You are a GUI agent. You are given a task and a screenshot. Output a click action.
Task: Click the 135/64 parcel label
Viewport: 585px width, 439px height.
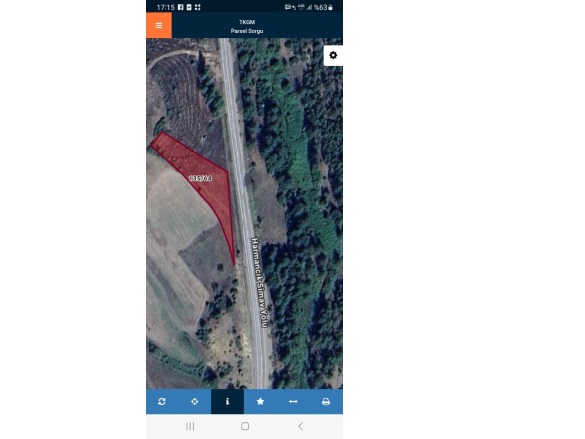(x=200, y=178)
